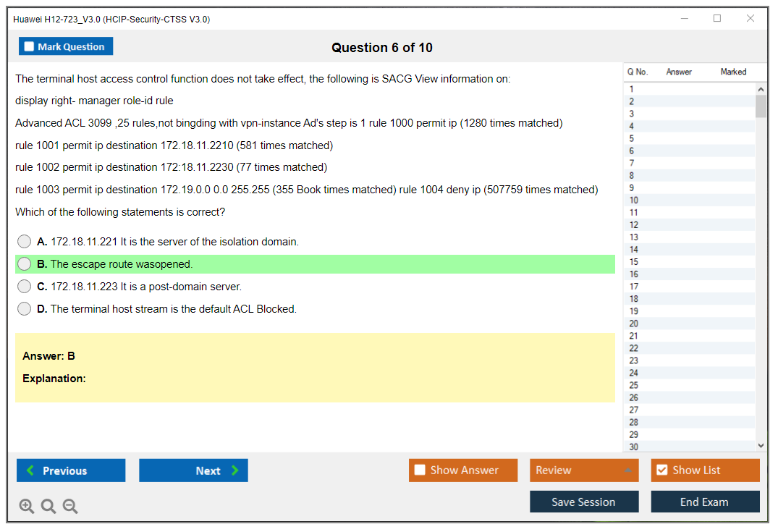Select answer B escape route option
The height and width of the screenshot is (532, 778).
(x=25, y=264)
